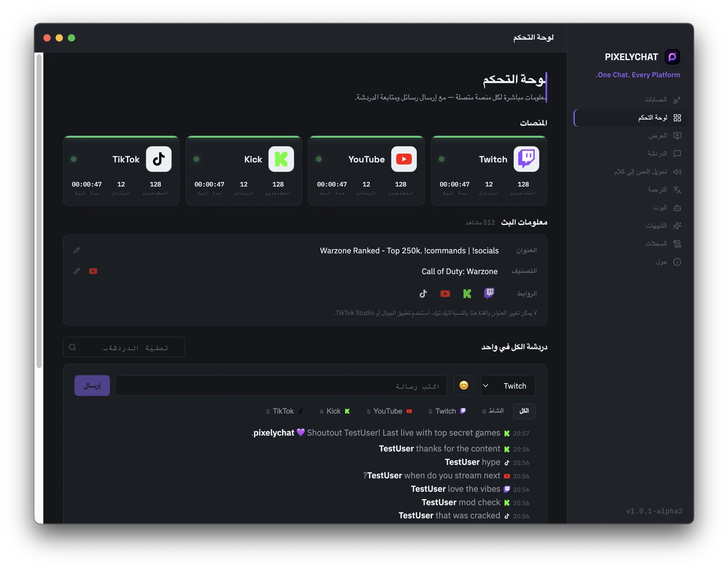Open the emoji picker button
Image resolution: width=728 pixels, height=569 pixels.
pos(464,386)
